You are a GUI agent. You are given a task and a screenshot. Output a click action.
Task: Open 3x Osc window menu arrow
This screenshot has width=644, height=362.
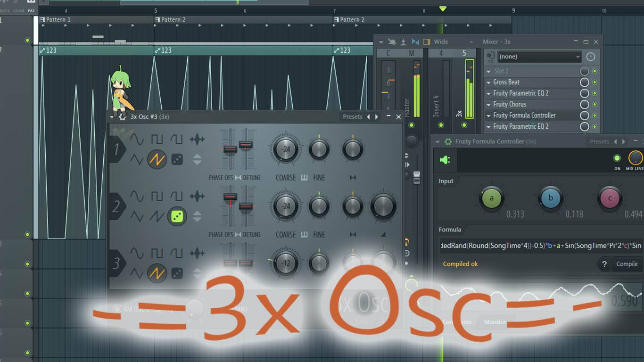coord(112,116)
